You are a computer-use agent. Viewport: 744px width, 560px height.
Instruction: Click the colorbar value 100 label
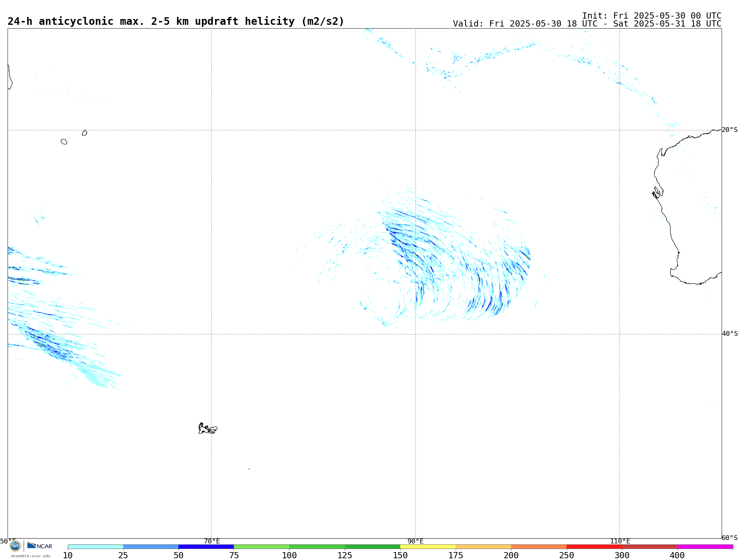[289, 556]
